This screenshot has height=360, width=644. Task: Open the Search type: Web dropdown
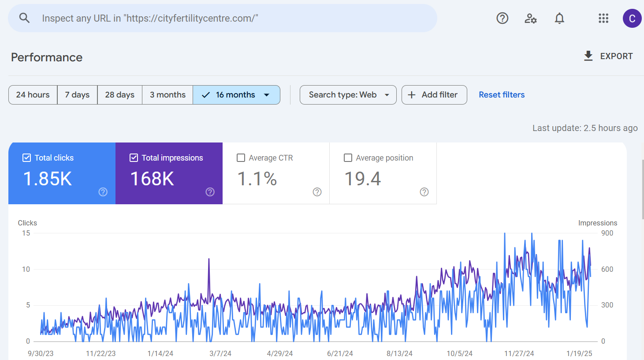click(x=348, y=95)
